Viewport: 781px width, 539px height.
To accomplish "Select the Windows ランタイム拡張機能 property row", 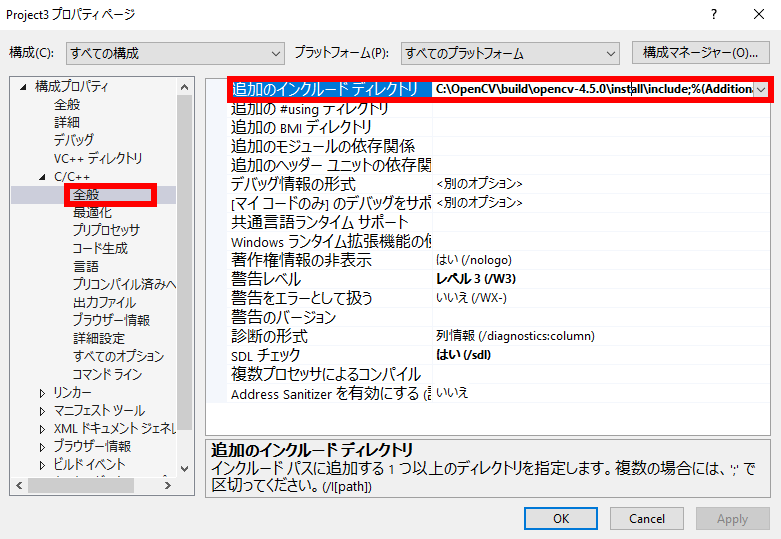I will [498, 241].
